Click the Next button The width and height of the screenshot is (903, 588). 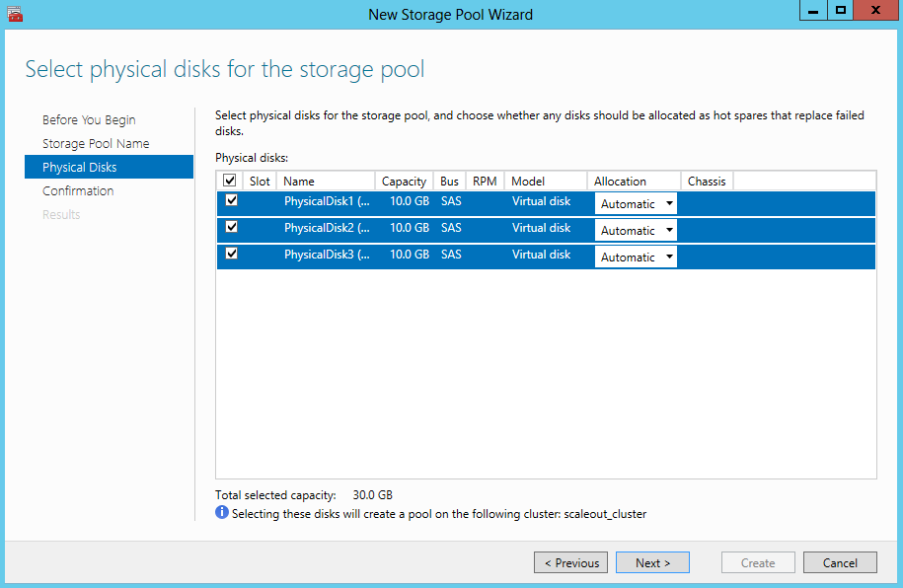click(x=652, y=562)
